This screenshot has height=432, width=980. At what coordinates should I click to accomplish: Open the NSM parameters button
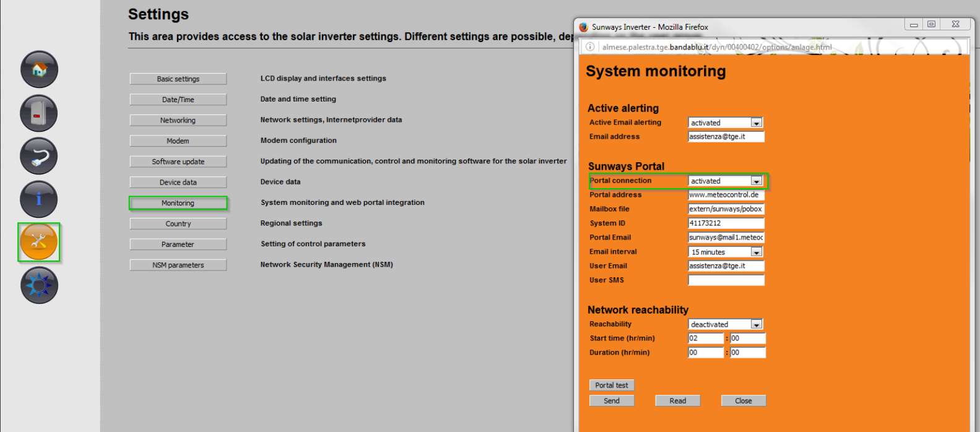pos(178,265)
